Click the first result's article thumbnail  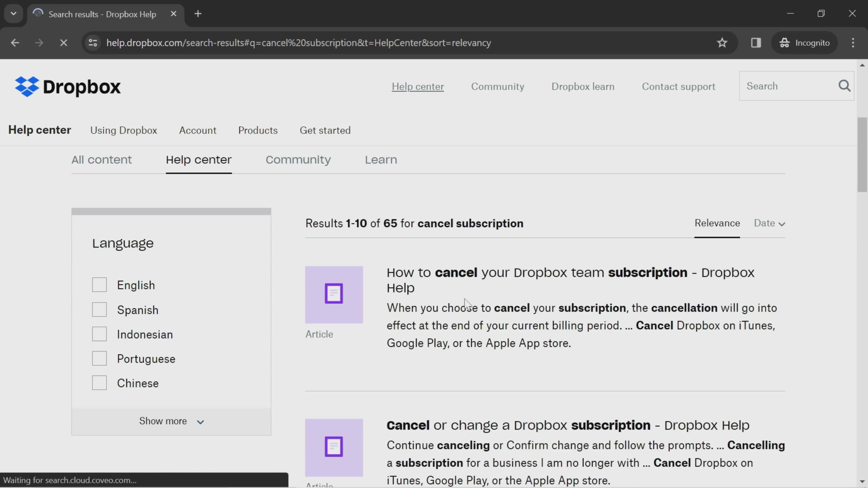click(x=334, y=295)
